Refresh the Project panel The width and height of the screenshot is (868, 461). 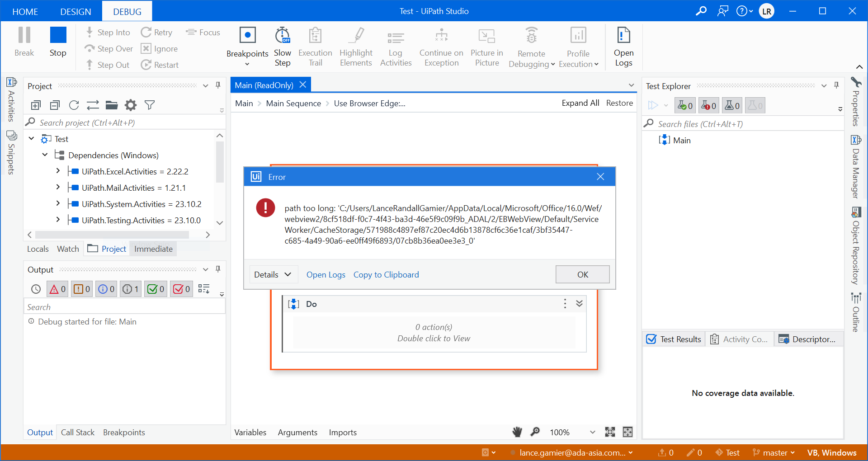click(x=74, y=105)
